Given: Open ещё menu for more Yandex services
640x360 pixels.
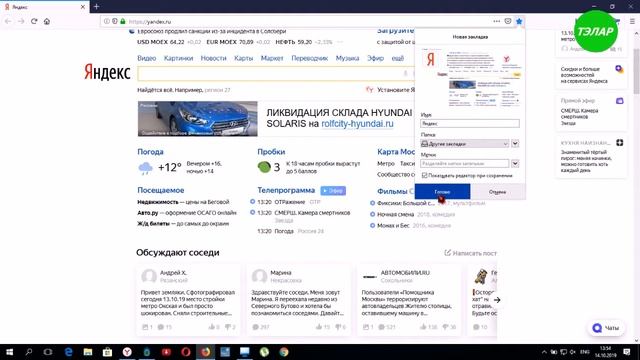Looking at the screenshot, I should pyautogui.click(x=398, y=58).
